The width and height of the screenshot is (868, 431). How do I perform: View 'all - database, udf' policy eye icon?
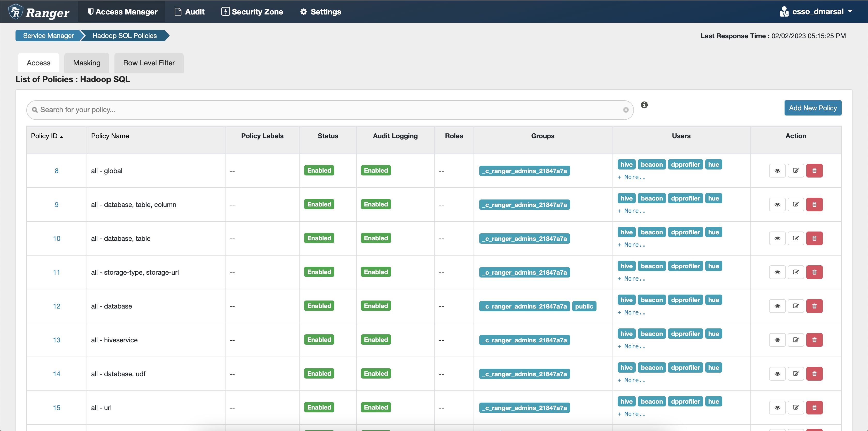777,374
